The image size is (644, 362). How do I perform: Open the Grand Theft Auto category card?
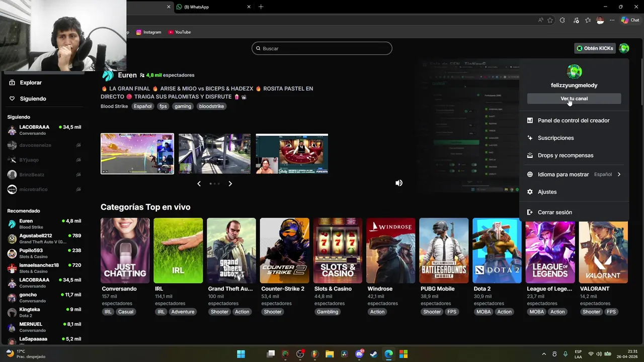[x=231, y=250]
